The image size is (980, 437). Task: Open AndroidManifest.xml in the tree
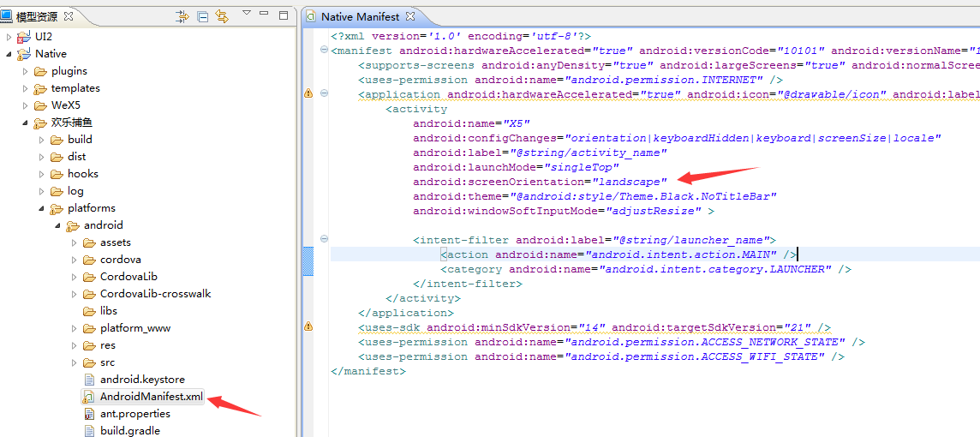coord(151,397)
